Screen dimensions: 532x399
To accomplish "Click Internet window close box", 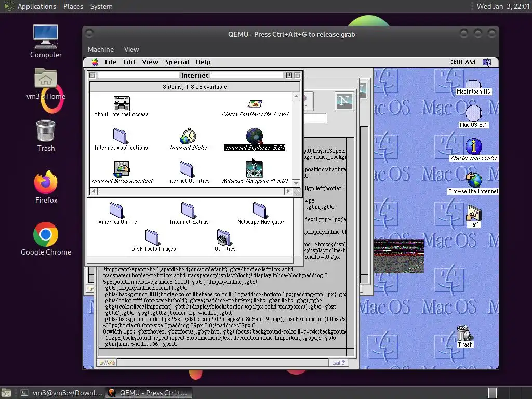I will coord(92,76).
